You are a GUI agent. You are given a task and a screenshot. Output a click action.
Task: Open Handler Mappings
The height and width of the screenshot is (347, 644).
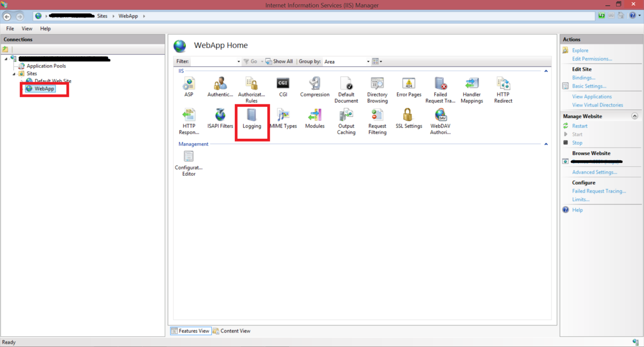coord(471,90)
